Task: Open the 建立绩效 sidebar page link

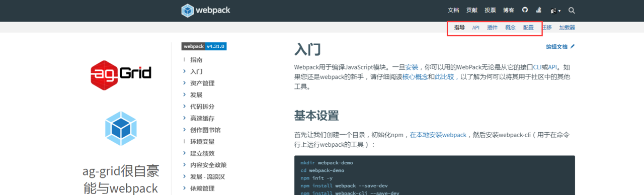Action: click(x=202, y=153)
